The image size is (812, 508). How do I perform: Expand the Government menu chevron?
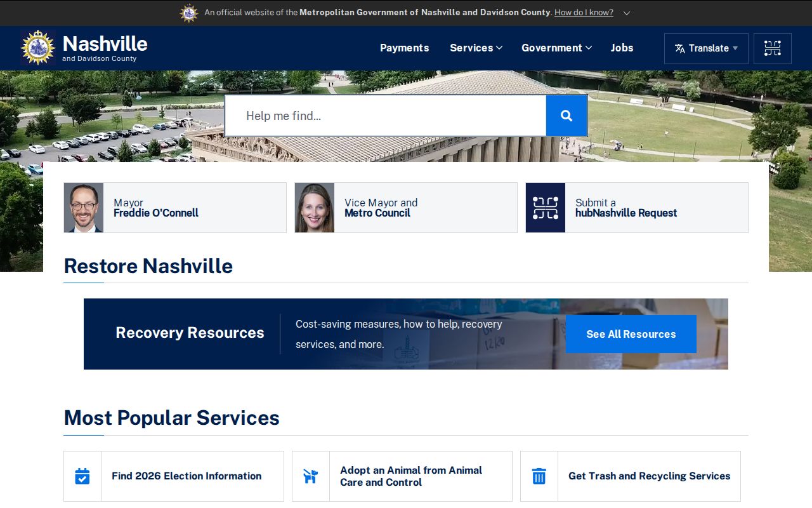click(x=589, y=48)
